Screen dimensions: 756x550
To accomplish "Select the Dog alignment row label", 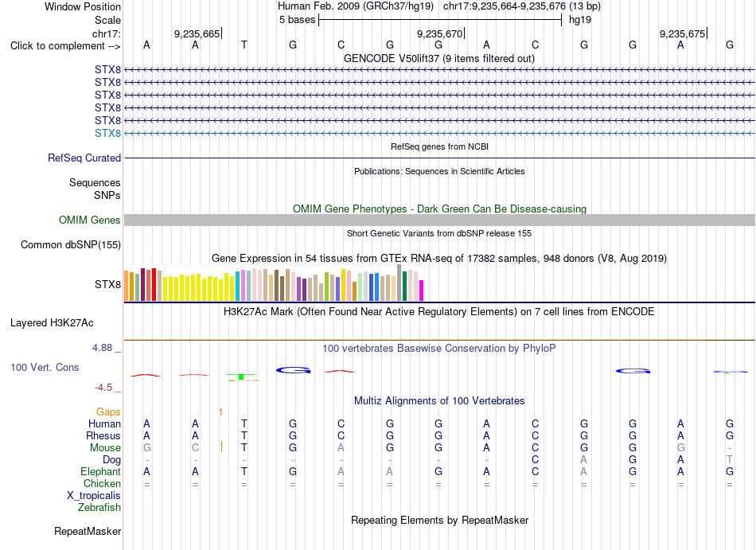I will pos(111,460).
